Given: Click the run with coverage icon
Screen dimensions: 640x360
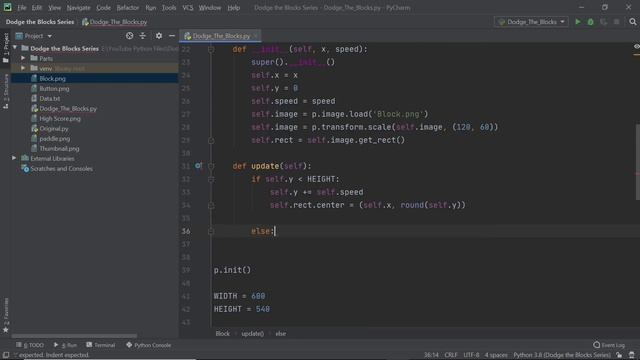Looking at the screenshot, I should [604, 22].
